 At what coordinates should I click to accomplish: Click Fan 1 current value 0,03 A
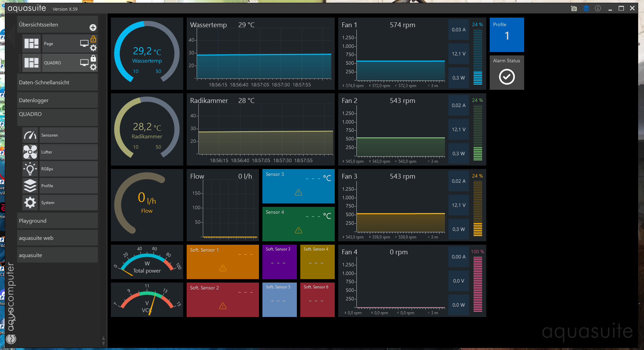459,30
